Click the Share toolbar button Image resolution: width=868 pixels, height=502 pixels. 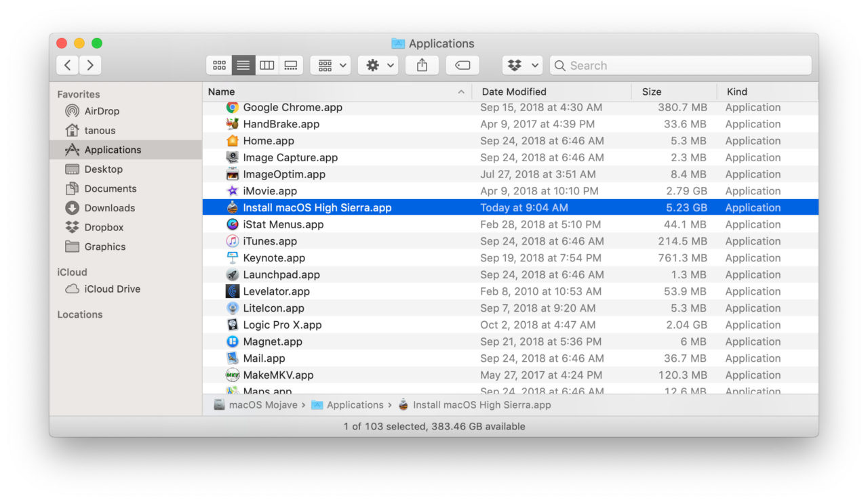point(422,65)
